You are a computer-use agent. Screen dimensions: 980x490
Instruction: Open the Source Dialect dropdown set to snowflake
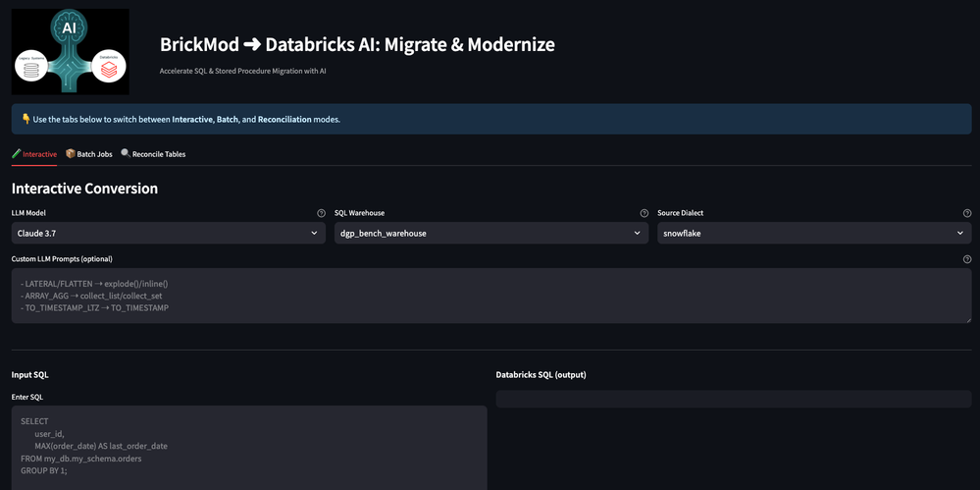813,234
